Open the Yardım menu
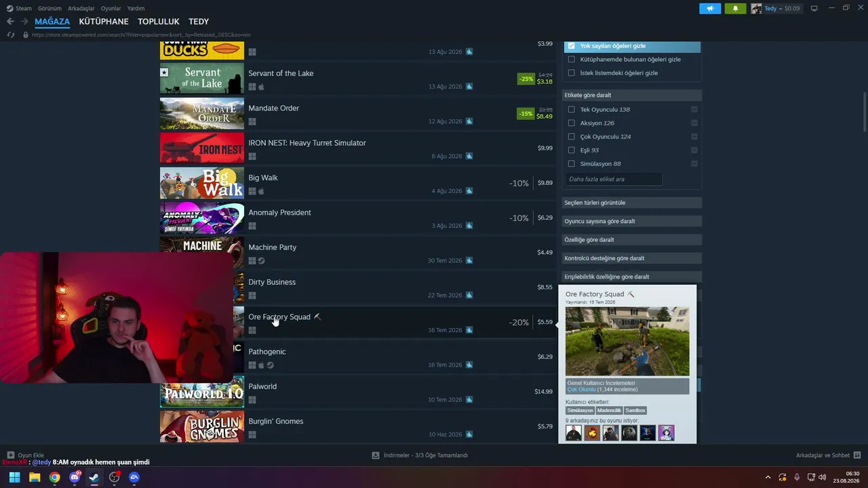This screenshot has width=868, height=488. [136, 9]
